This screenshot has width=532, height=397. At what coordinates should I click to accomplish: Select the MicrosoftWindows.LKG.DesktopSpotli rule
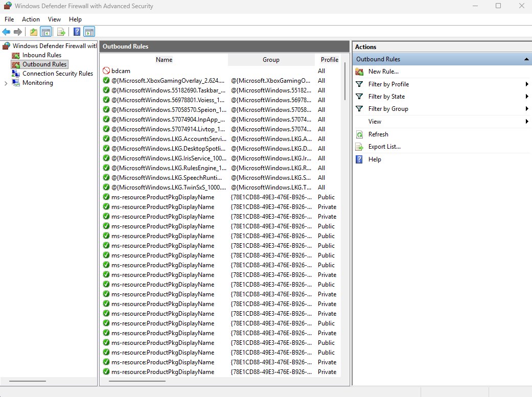pyautogui.click(x=221, y=149)
